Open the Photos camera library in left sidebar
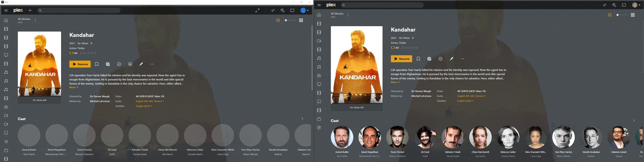 (6, 107)
